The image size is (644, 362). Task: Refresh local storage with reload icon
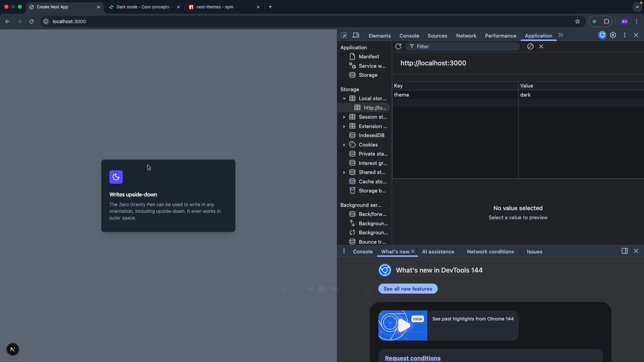click(398, 47)
